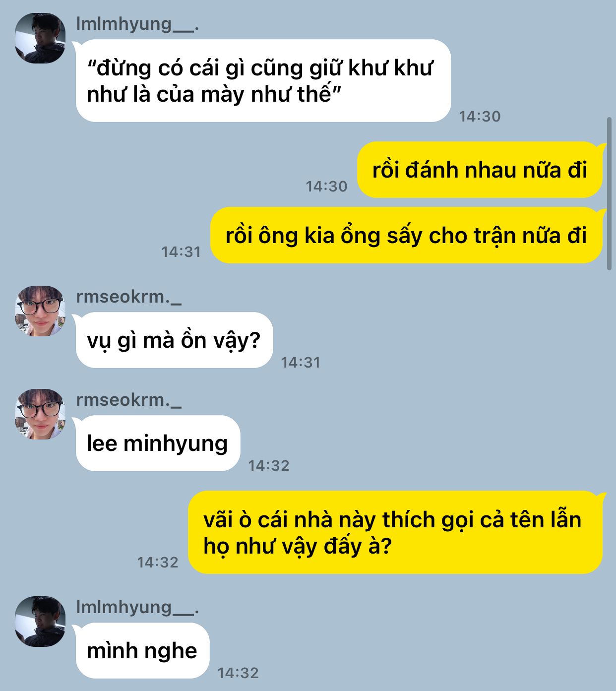Click 14:32 timestamp beside 'lee minhyung'
The height and width of the screenshot is (691, 616).
pyautogui.click(x=269, y=466)
